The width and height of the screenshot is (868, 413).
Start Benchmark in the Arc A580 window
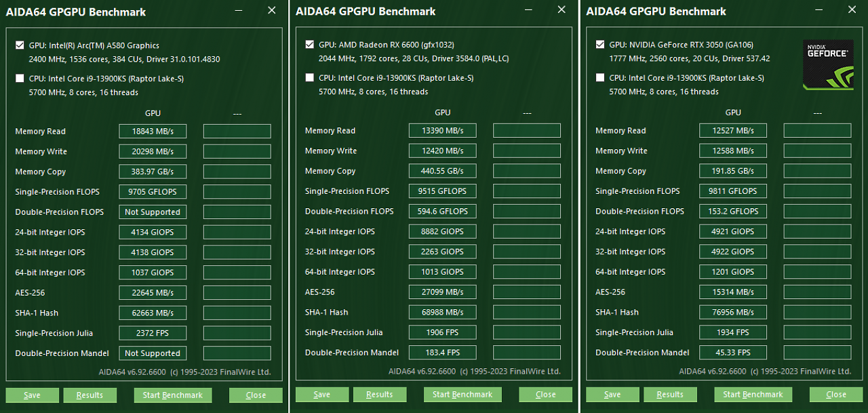click(173, 395)
